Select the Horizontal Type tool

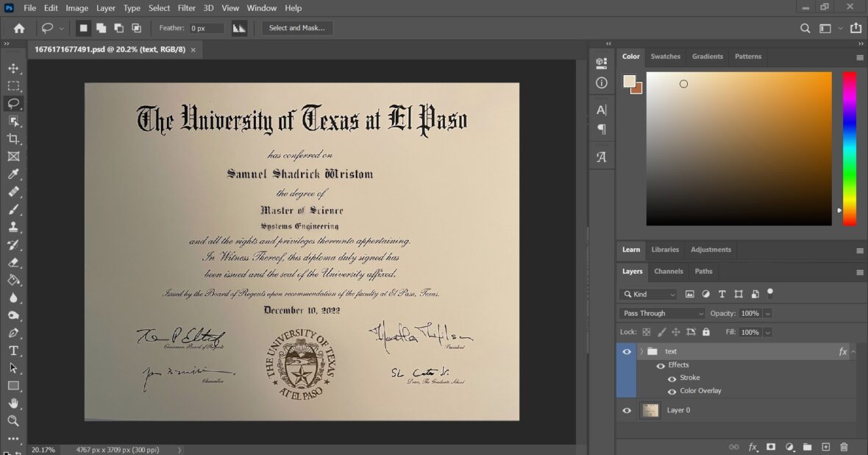(x=13, y=350)
